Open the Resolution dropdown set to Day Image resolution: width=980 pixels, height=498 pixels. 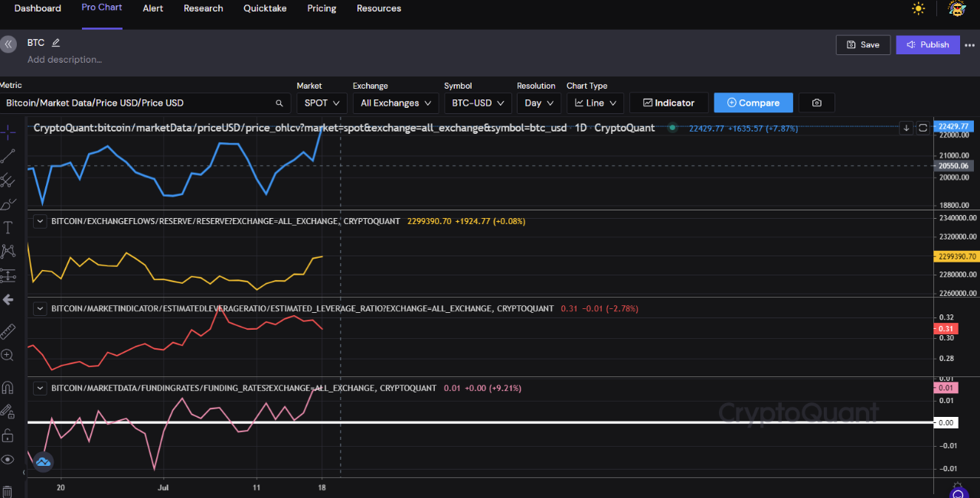538,102
